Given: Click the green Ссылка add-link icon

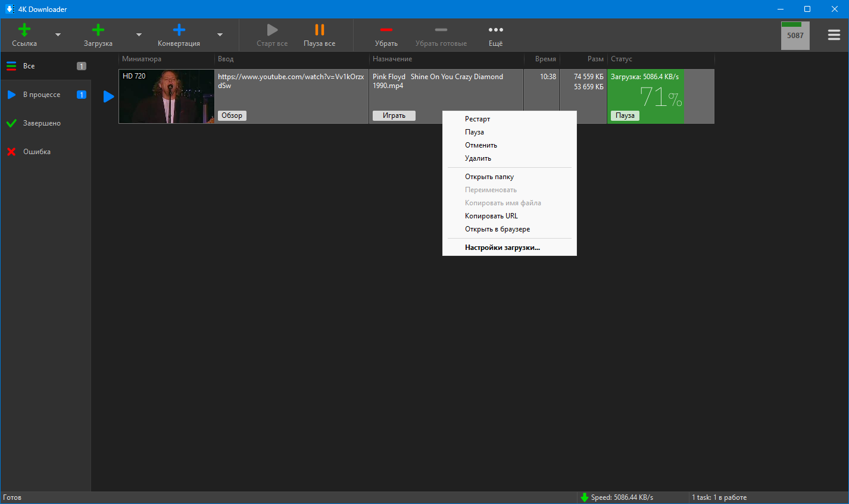Looking at the screenshot, I should click(x=24, y=30).
